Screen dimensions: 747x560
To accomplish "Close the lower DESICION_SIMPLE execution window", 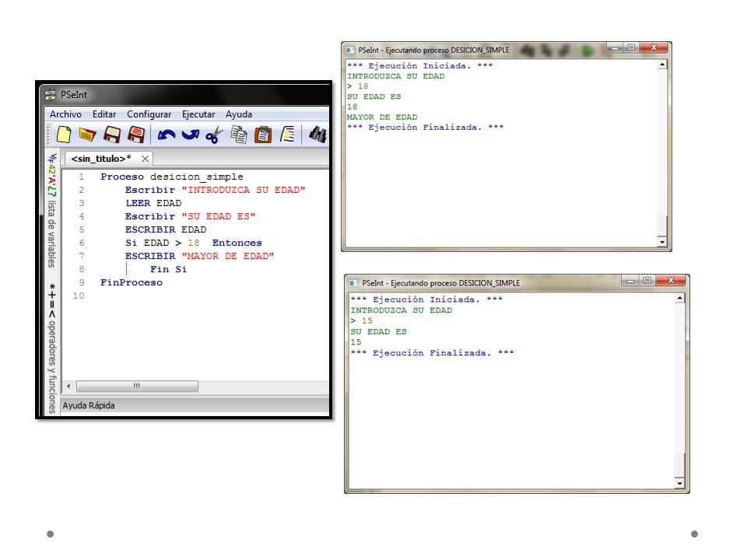I will (671, 281).
